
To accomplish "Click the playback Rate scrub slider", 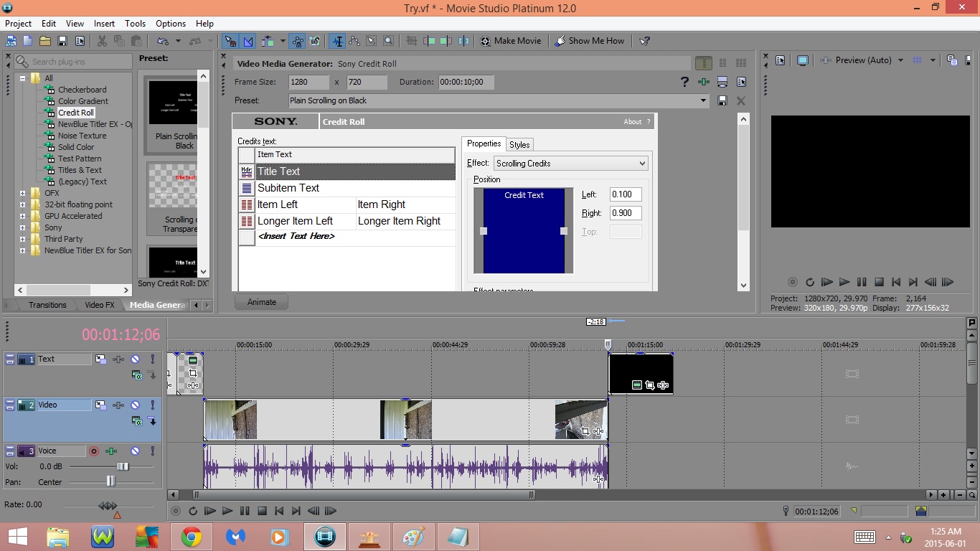I will point(108,506).
